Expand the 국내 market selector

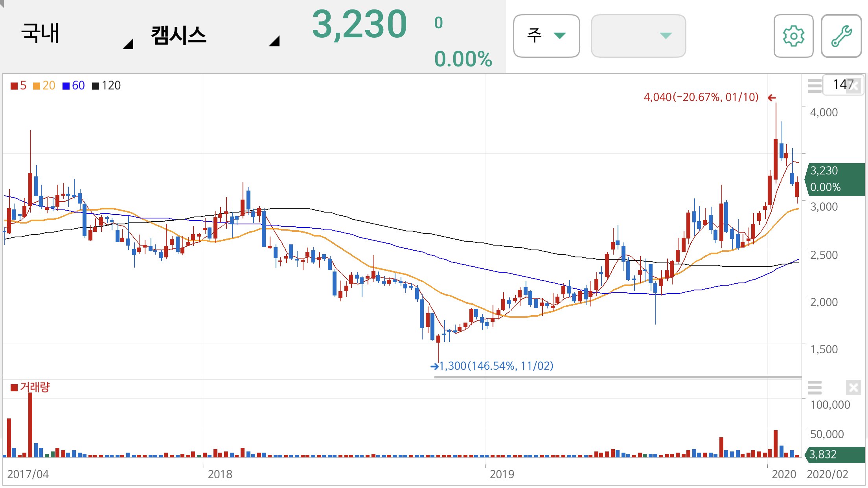pos(77,35)
